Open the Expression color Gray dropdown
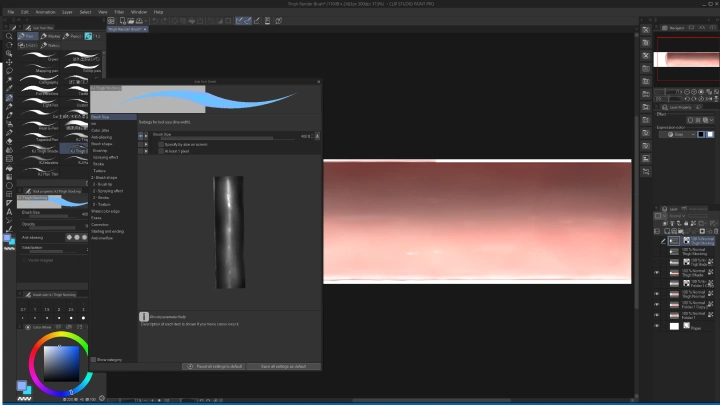 [x=677, y=135]
